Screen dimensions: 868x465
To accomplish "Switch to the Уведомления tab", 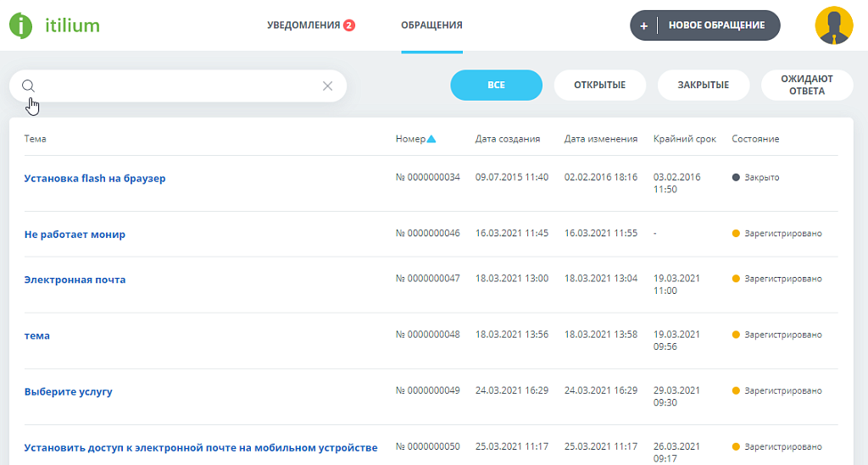I will point(303,25).
